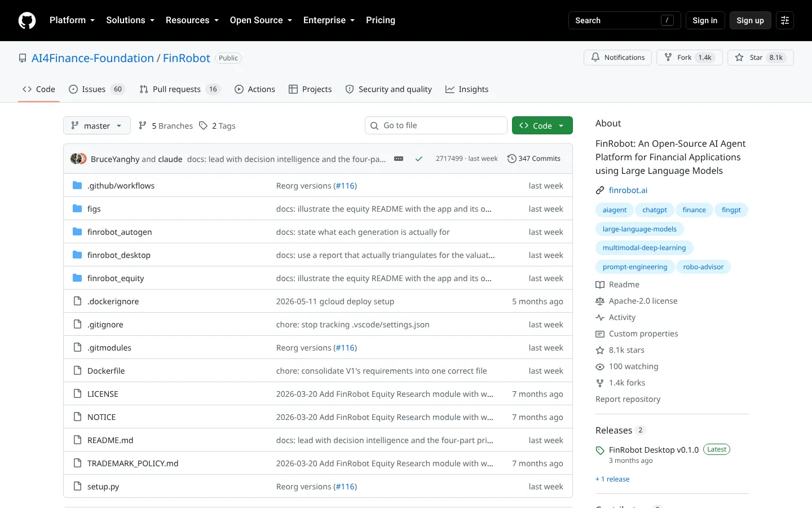Click the folder icon for figs
812x508 pixels.
point(77,209)
